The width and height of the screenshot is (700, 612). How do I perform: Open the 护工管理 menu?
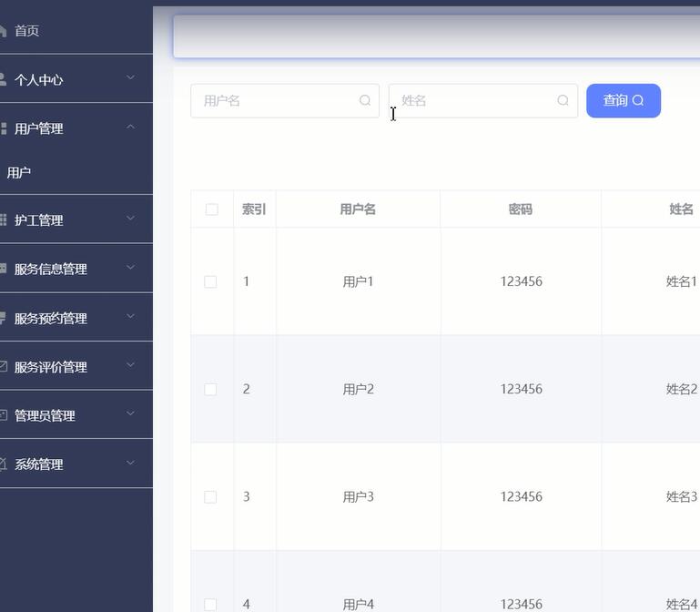(x=76, y=219)
